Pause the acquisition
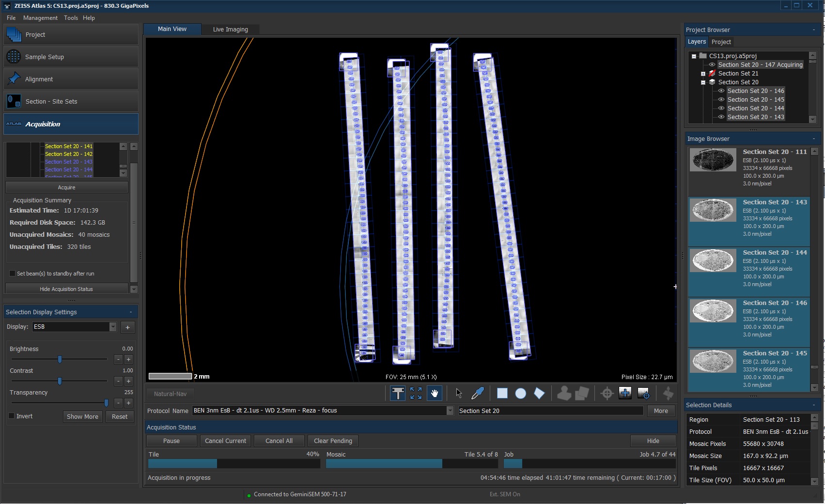825x504 pixels. click(x=171, y=441)
